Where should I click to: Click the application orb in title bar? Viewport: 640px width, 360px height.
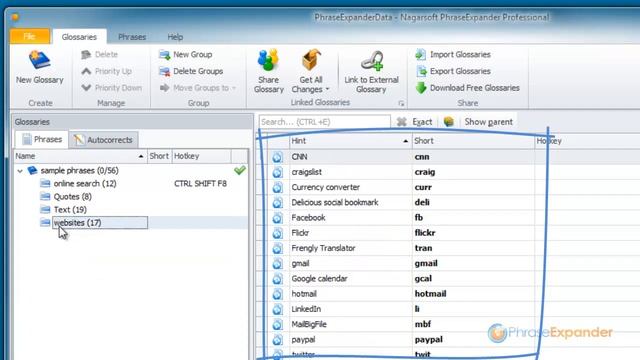(15, 17)
